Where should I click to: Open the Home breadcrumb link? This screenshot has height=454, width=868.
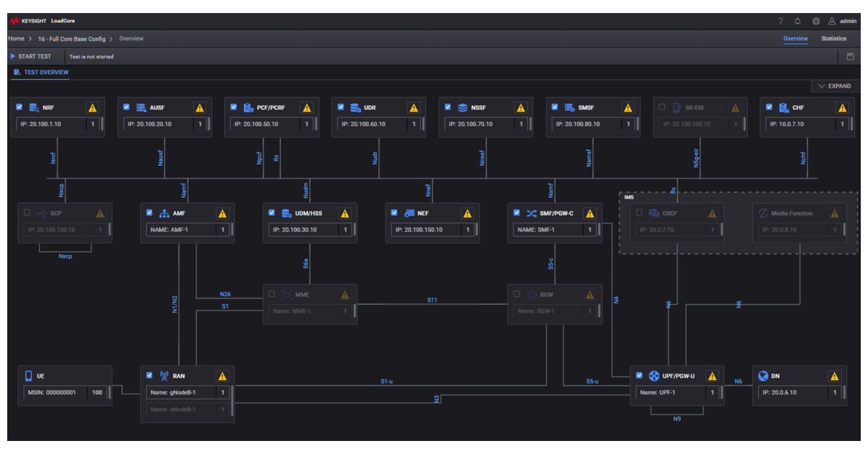[x=15, y=38]
